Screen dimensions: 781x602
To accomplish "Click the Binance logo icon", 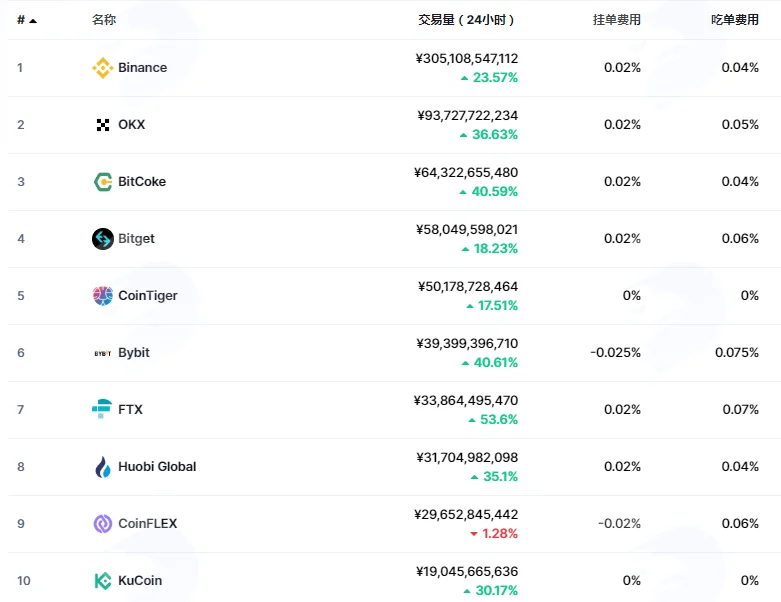I will 103,68.
